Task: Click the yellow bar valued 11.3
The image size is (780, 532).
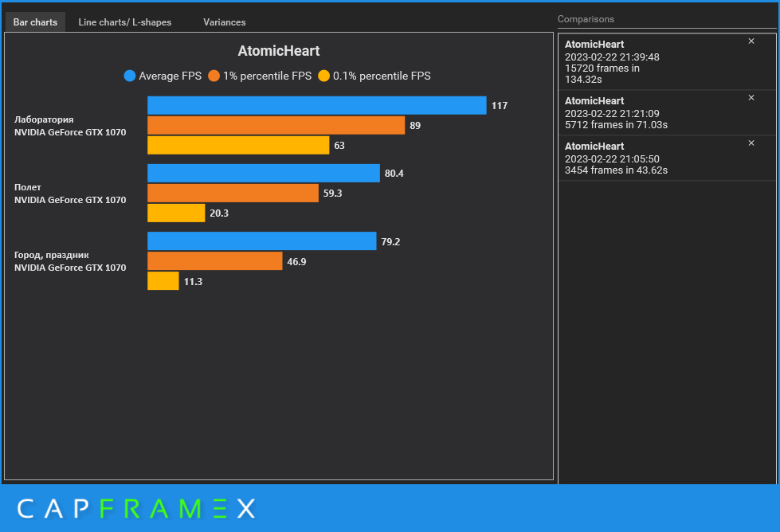Action: (x=163, y=281)
